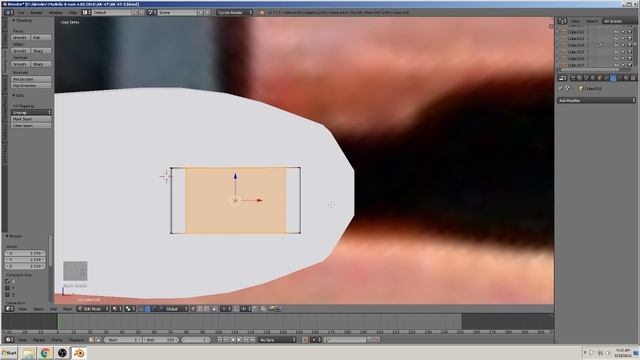Open the scene browser icon next to Scene

[152, 13]
